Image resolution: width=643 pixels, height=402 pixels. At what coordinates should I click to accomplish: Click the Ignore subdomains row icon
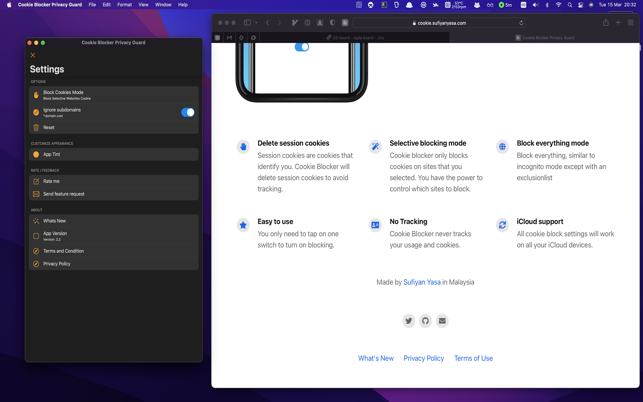click(x=36, y=112)
